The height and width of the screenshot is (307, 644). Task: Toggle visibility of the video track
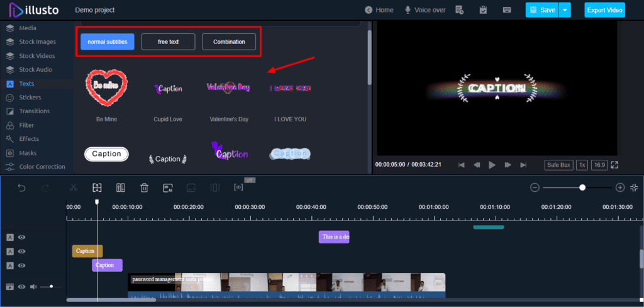point(22,286)
